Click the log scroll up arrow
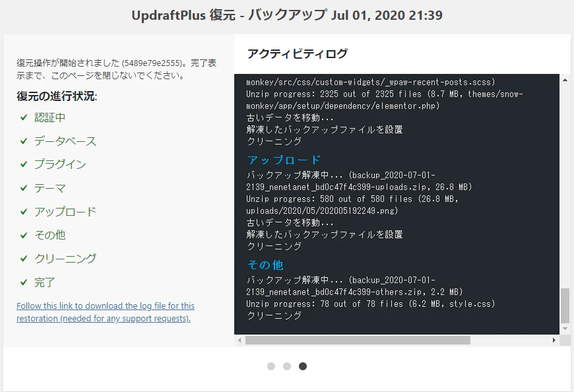Screen dimensions: 574x392 pyautogui.click(x=565, y=79)
